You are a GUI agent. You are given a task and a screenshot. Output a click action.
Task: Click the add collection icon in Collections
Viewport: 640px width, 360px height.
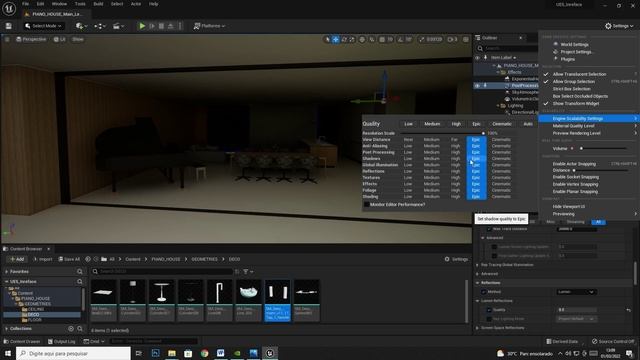[71, 329]
